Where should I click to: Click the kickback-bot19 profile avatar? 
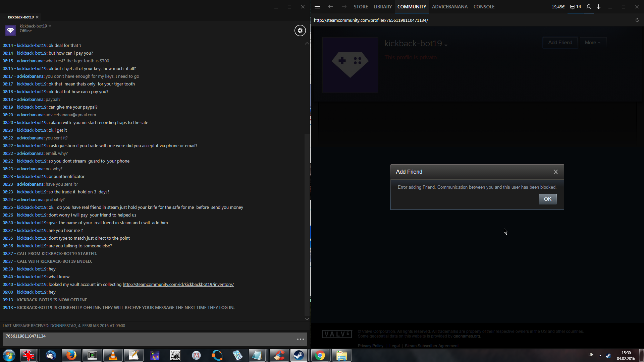350,65
